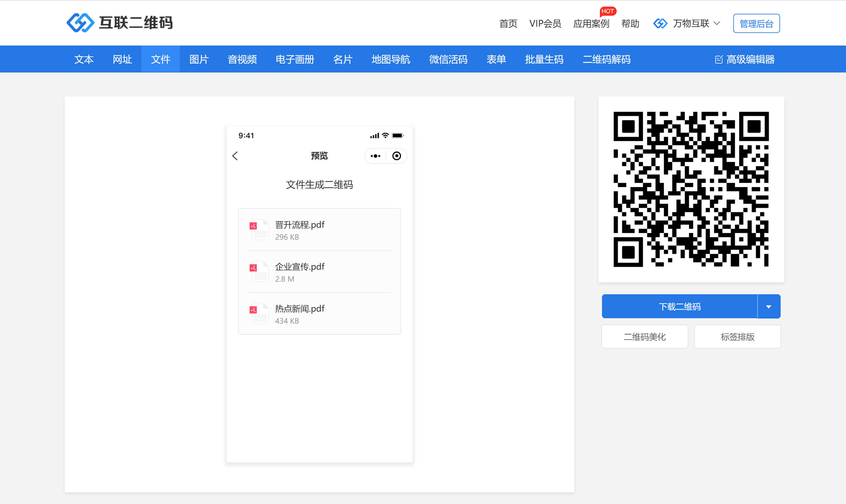Viewport: 846px width, 504px height.
Task: Click the 万物互联 account logo icon
Action: click(660, 23)
